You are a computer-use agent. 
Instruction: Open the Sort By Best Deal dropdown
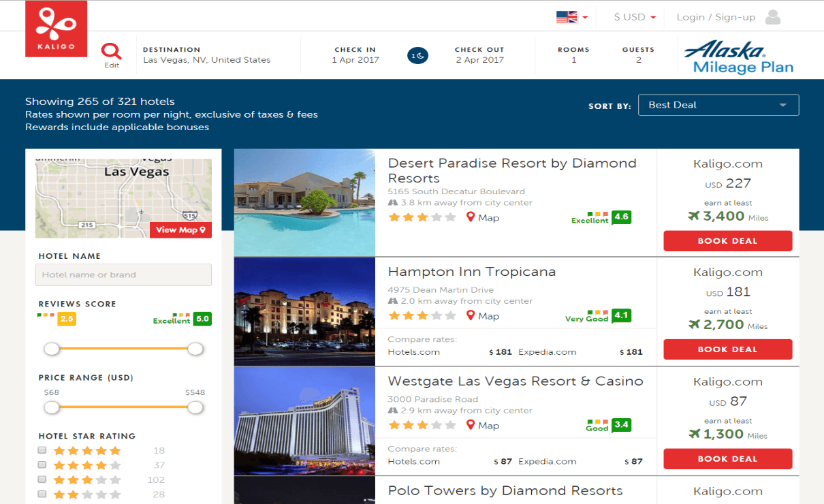point(718,105)
